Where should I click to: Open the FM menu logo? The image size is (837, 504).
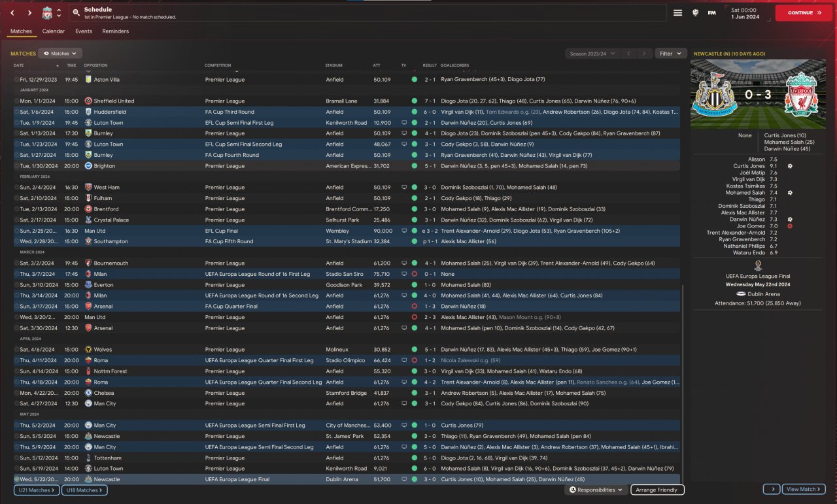711,12
